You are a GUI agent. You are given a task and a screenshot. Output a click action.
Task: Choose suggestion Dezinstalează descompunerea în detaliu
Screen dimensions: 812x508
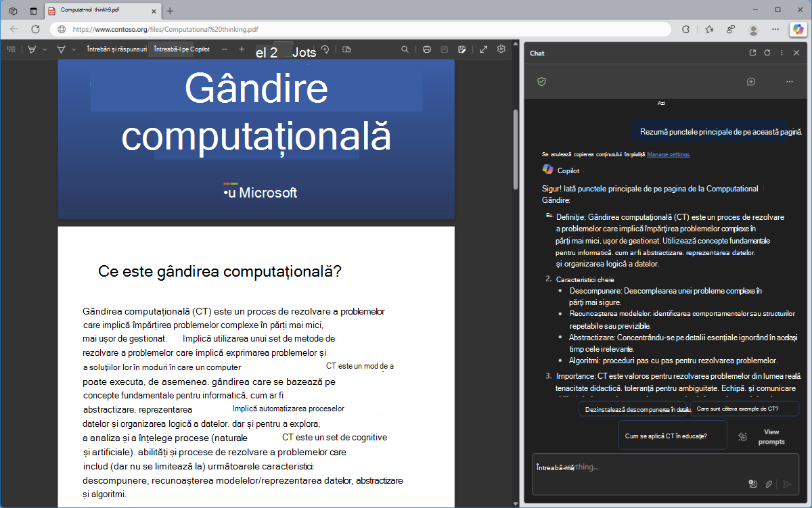tap(633, 409)
